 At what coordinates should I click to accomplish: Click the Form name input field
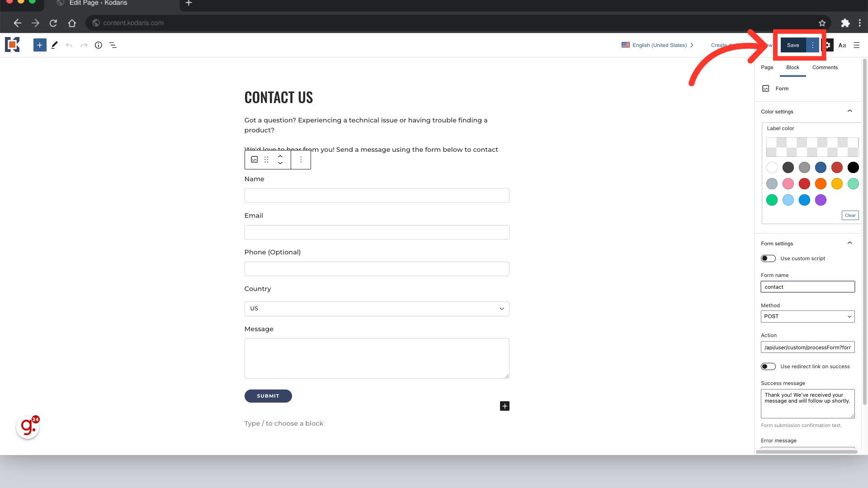pyautogui.click(x=807, y=287)
